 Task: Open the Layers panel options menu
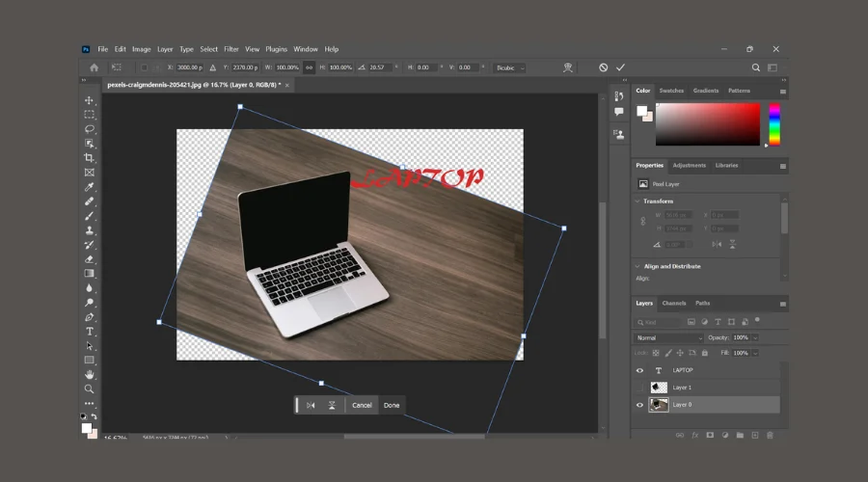coord(783,304)
